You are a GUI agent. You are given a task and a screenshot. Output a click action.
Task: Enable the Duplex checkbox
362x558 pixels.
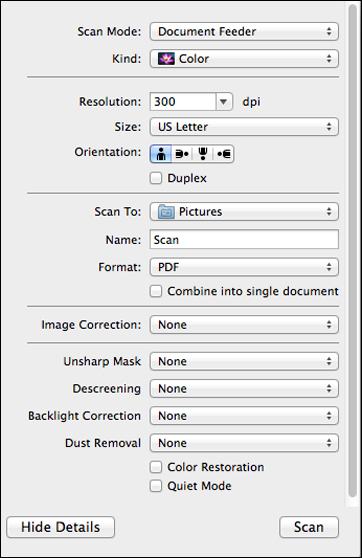pyautogui.click(x=156, y=178)
